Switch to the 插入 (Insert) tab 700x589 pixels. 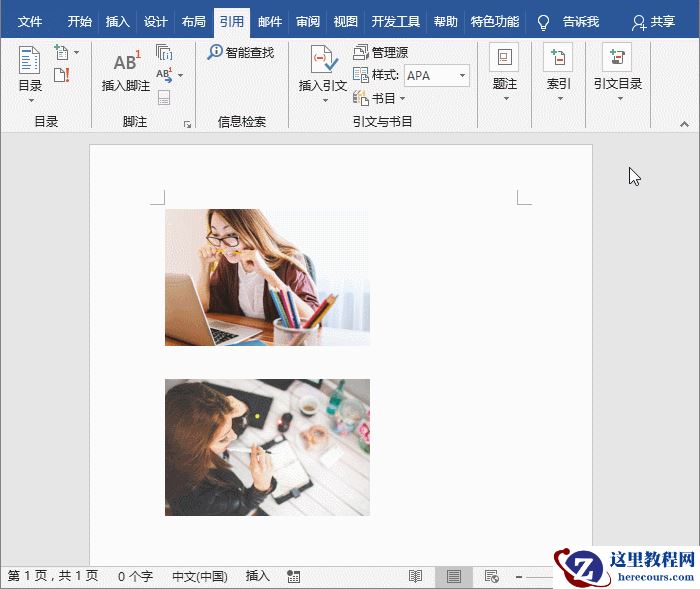(x=118, y=21)
